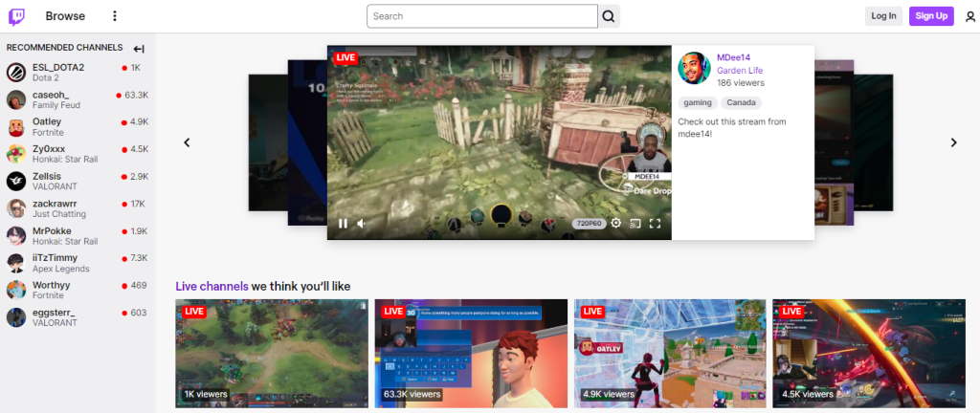Cast the featured stream to device
Screen dimensions: 980x413
click(x=635, y=223)
